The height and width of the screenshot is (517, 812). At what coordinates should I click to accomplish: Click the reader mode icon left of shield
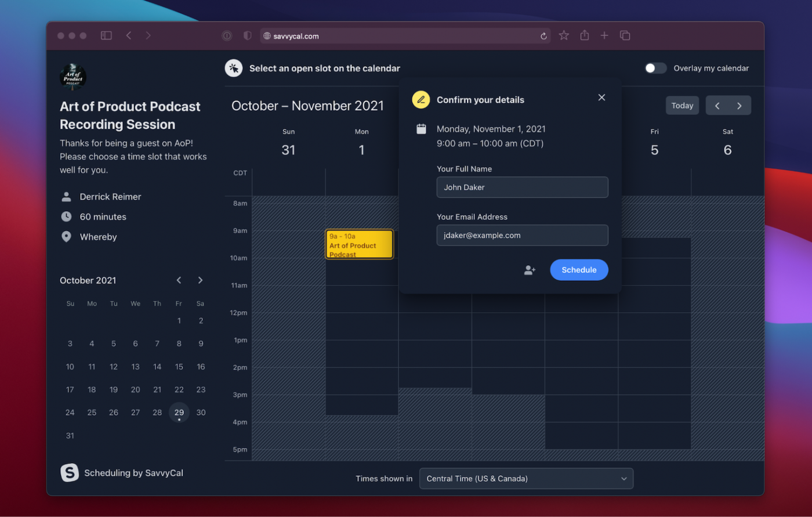tap(227, 35)
